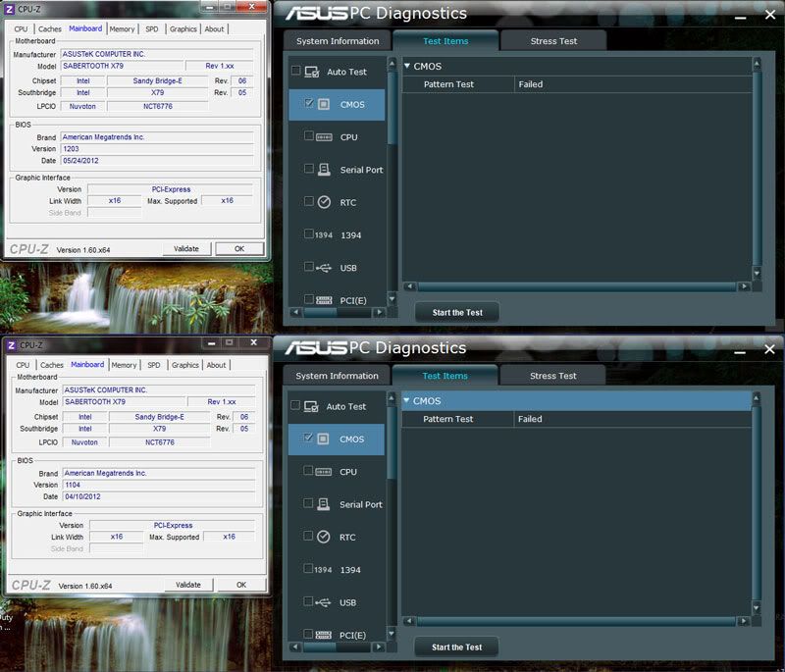Click USB trident icon in lower ASUS window
Screen dimensions: 785x672
324,602
